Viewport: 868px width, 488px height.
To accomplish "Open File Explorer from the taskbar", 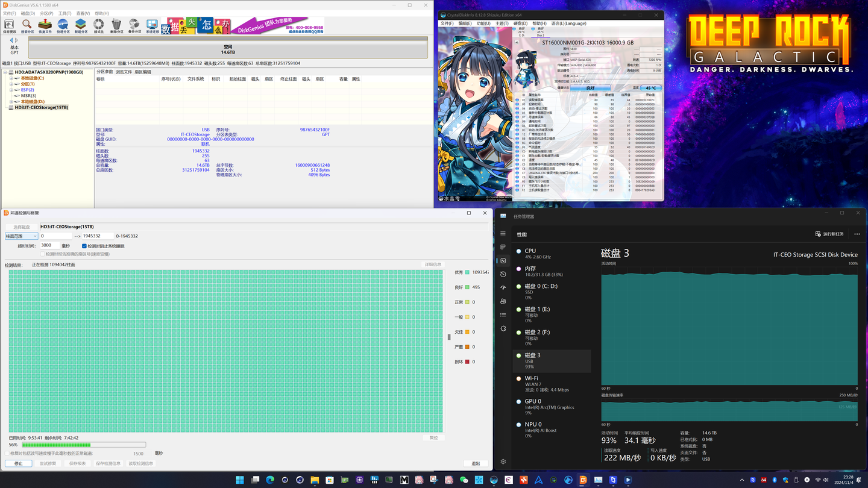I will point(315,480).
